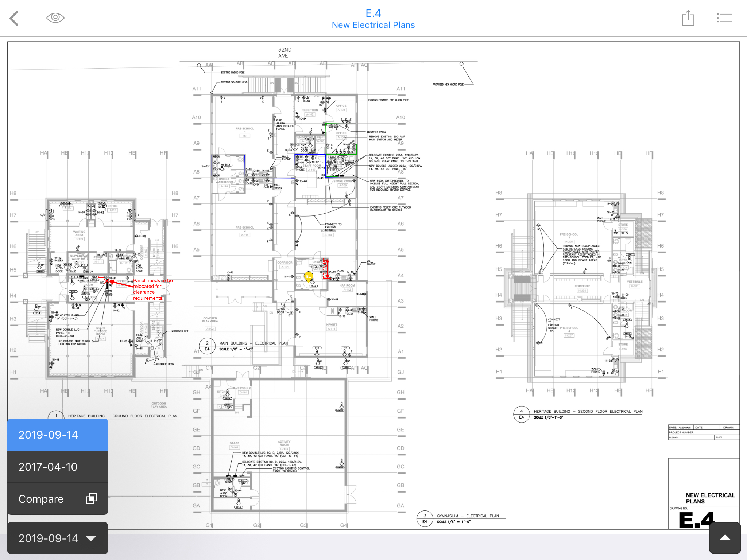Screen dimensions: 747x560
Task: Expand the bottom panel with up arrow
Action: pos(725,538)
